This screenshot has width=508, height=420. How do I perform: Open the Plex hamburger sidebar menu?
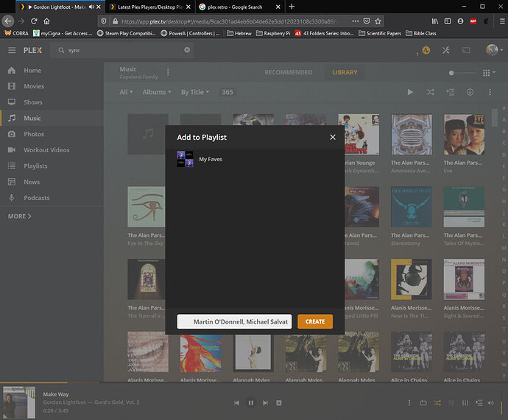coord(12,50)
